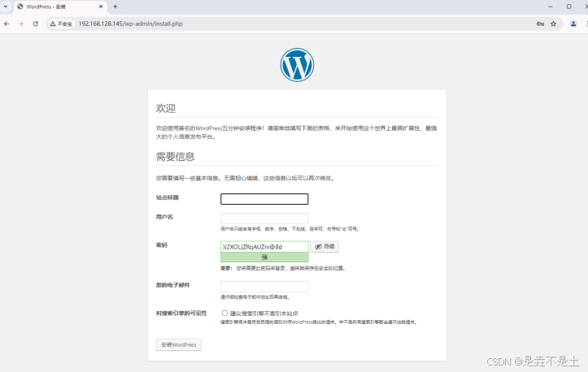Click the 站点标题 label
The width and height of the screenshot is (588, 372).
pyautogui.click(x=168, y=197)
